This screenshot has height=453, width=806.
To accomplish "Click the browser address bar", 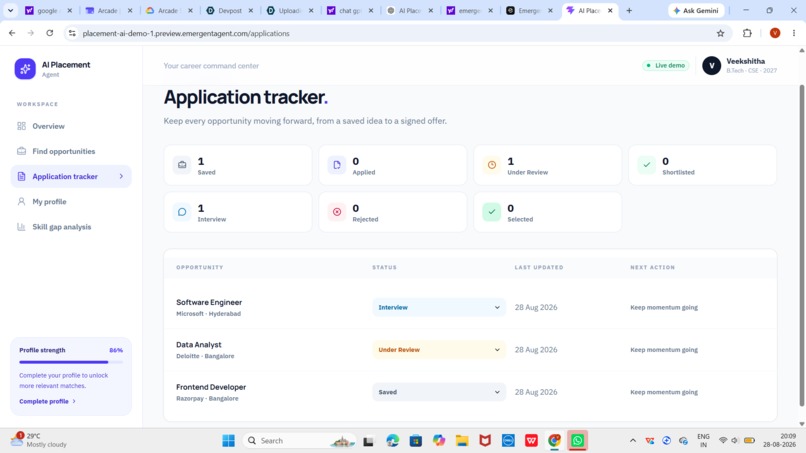I will click(396, 33).
